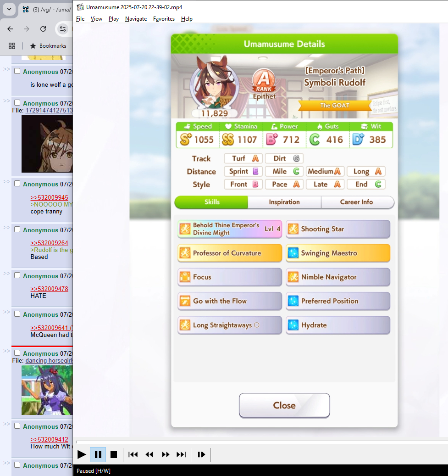The image size is (448, 476).
Task: Click the Shooting Star skill
Action: (338, 229)
